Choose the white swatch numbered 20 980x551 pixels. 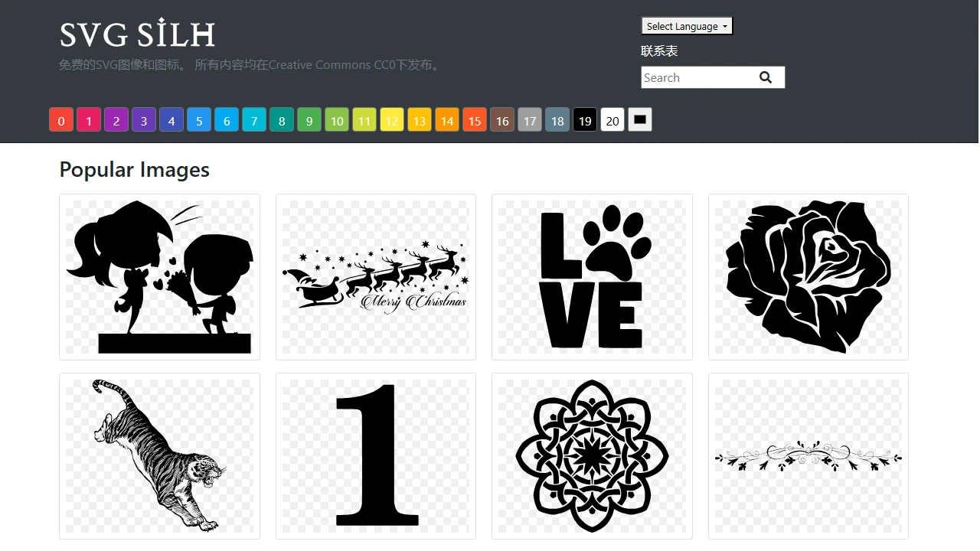(612, 120)
